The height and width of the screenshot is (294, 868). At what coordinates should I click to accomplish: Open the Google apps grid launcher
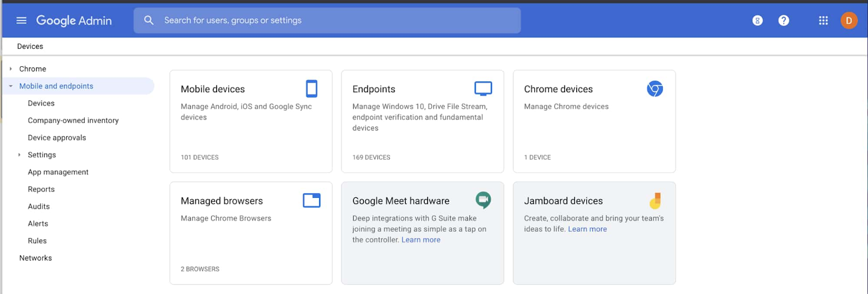point(823,21)
